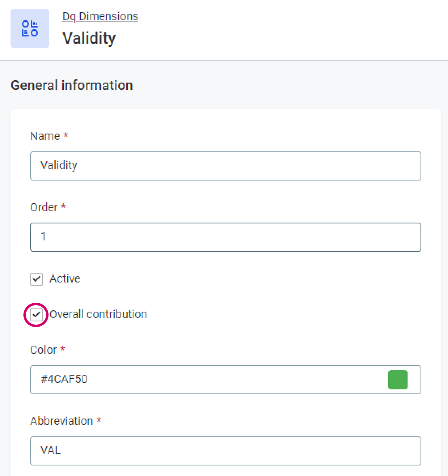Click the required asterisk beside Order
Viewport: 448px width, 476px height.
pos(63,206)
